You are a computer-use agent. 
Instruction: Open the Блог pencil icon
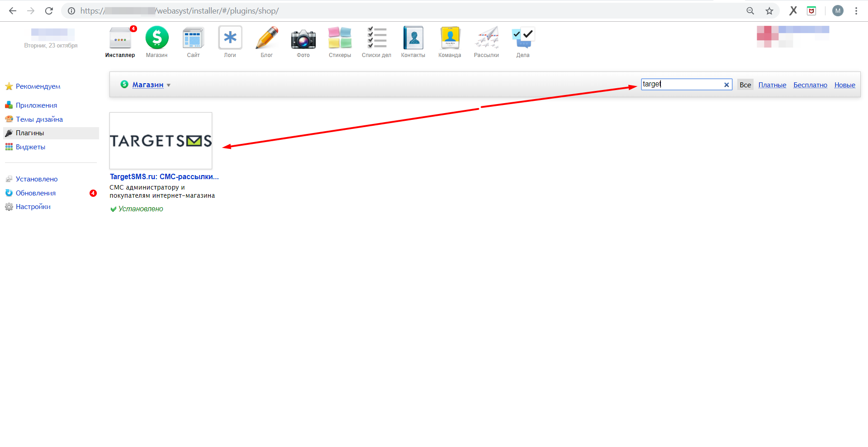click(x=267, y=38)
